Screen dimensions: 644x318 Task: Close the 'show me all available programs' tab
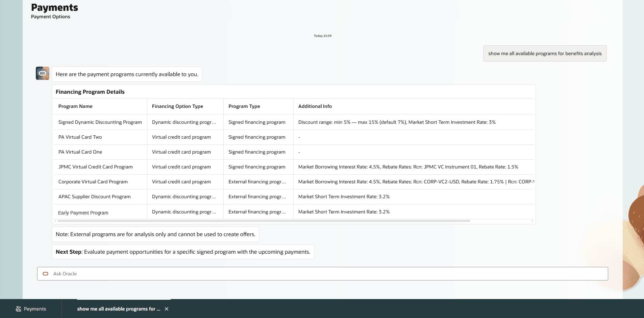pos(167,309)
